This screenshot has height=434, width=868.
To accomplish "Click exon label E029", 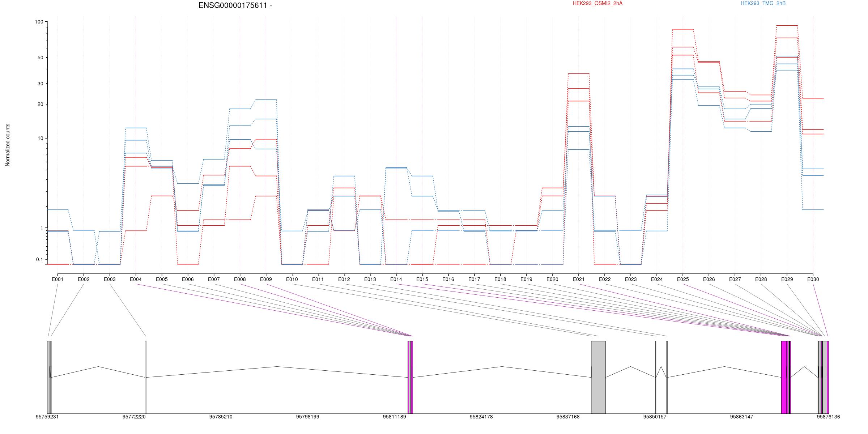I will pos(787,279).
